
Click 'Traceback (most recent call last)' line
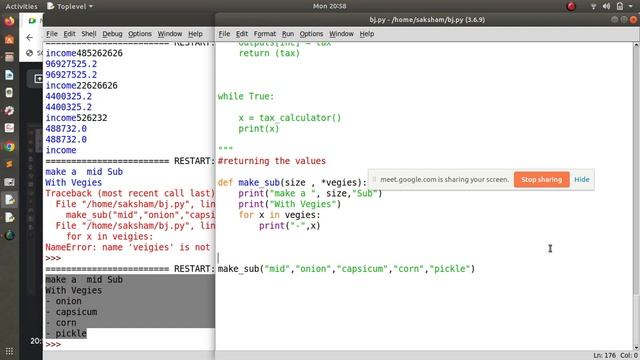pyautogui.click(x=130, y=193)
